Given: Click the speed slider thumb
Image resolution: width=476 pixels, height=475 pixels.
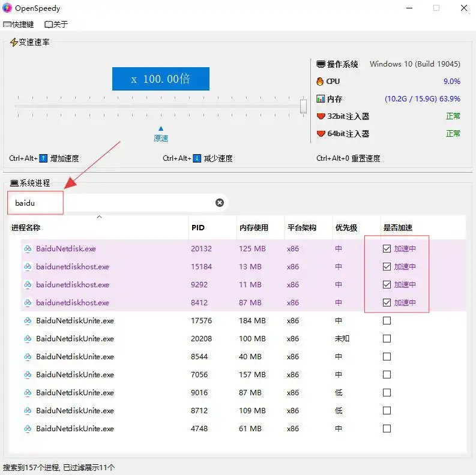Looking at the screenshot, I should tap(303, 106).
